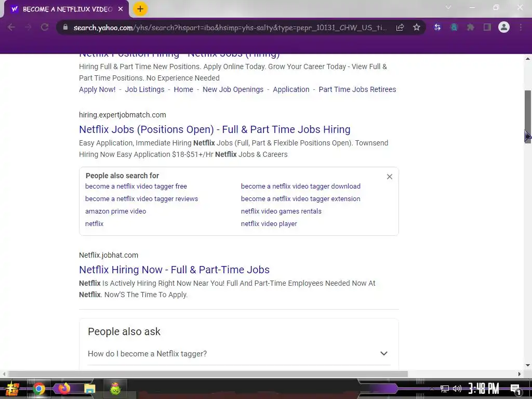Open the Chrome profile avatar

(x=504, y=27)
